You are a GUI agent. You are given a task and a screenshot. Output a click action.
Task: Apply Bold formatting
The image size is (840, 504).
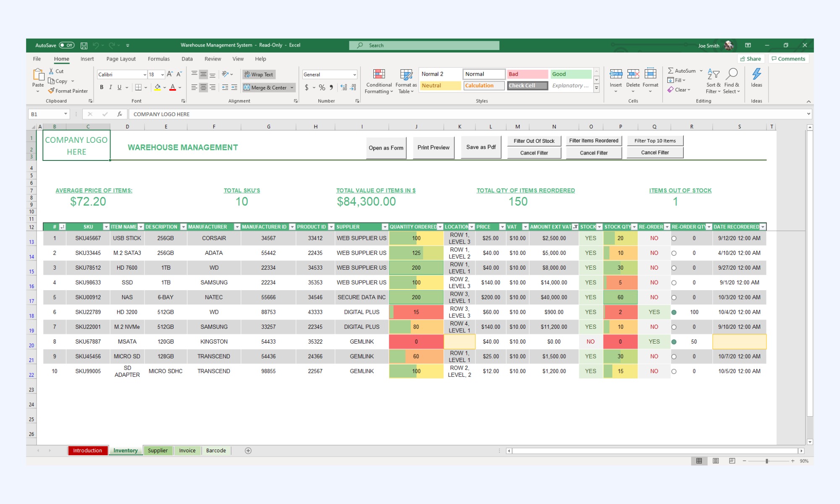point(102,87)
